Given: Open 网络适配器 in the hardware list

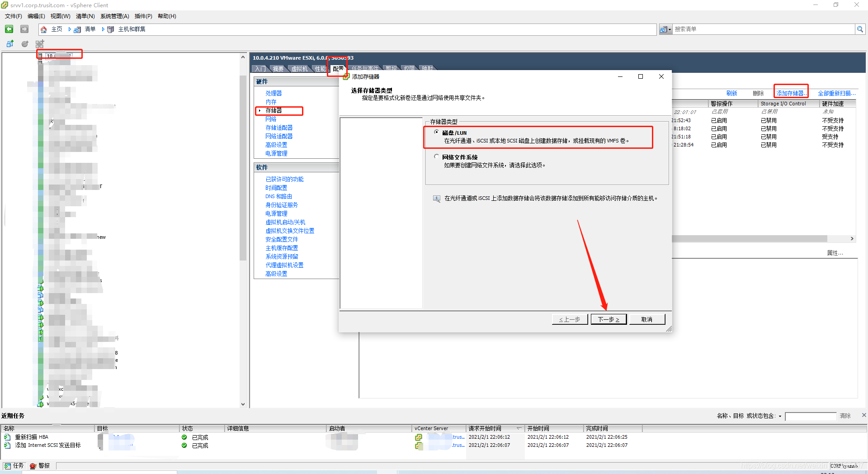Looking at the screenshot, I should click(279, 136).
